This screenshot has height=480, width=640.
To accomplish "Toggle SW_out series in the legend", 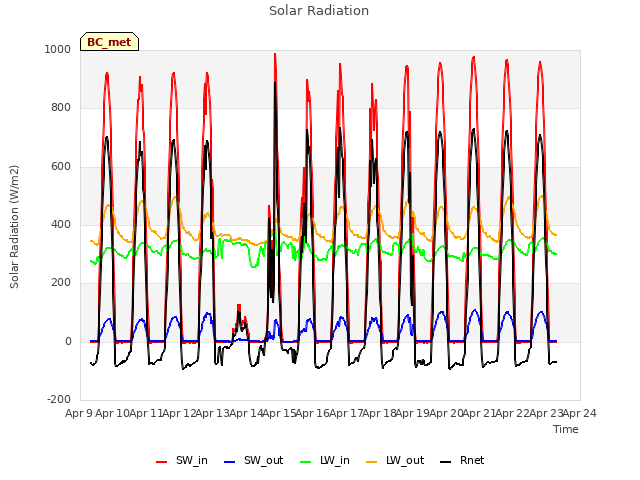I will click(x=253, y=460).
